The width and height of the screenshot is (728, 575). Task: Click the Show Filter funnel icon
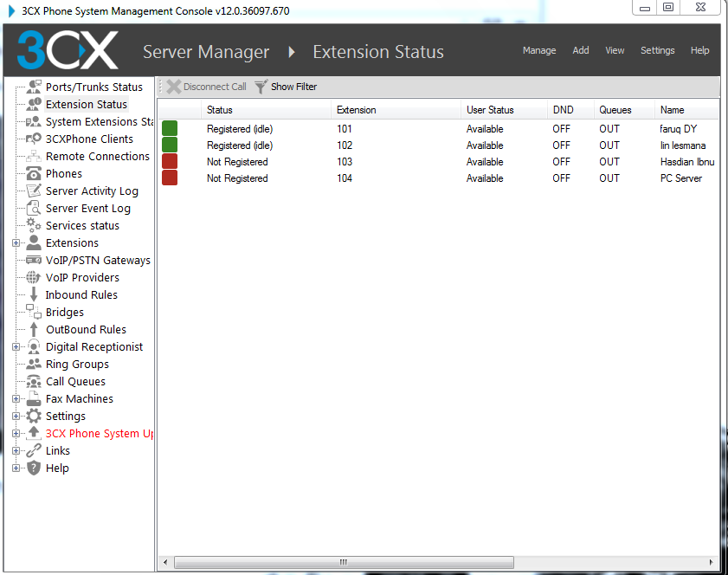tap(261, 87)
